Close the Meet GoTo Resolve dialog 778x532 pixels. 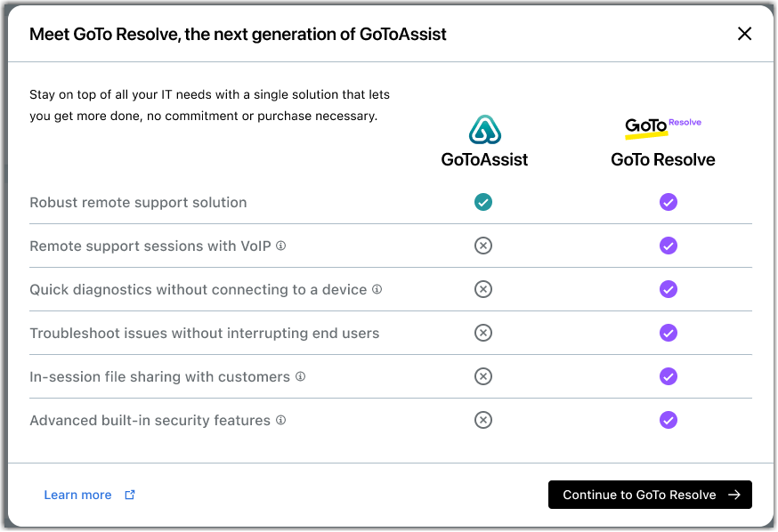click(745, 34)
